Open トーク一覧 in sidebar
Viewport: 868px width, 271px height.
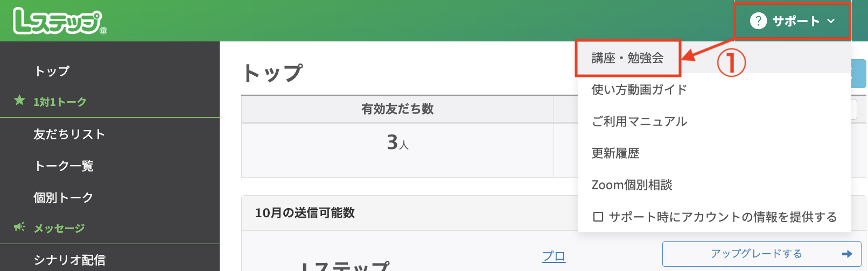coord(64,166)
